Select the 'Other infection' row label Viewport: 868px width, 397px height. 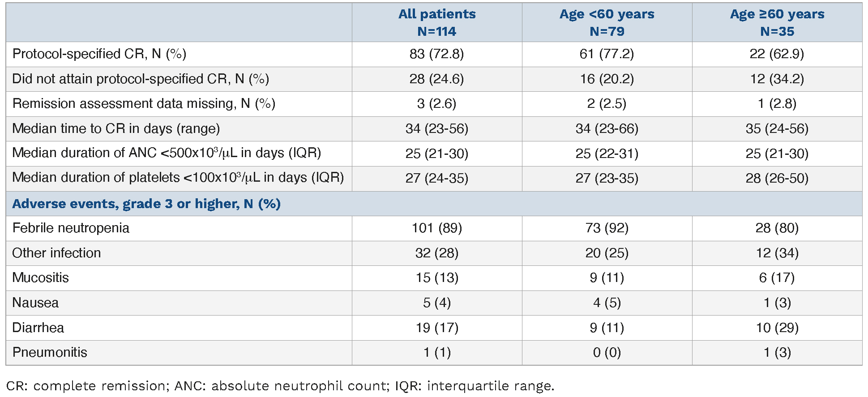tap(56, 253)
